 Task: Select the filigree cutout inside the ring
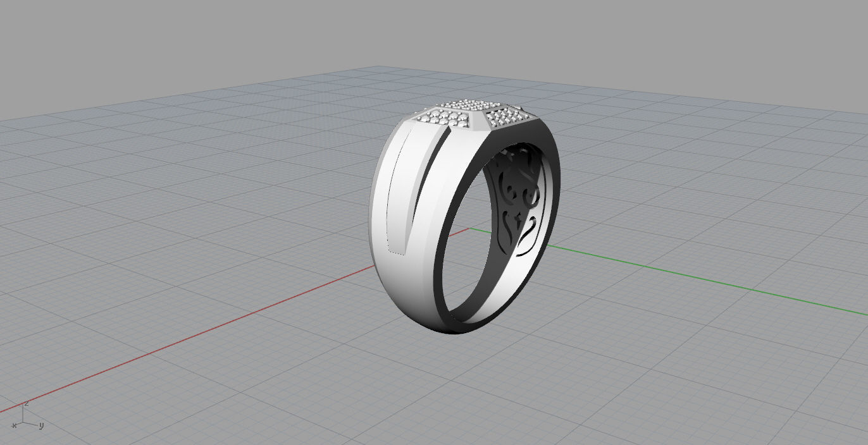[521, 204]
